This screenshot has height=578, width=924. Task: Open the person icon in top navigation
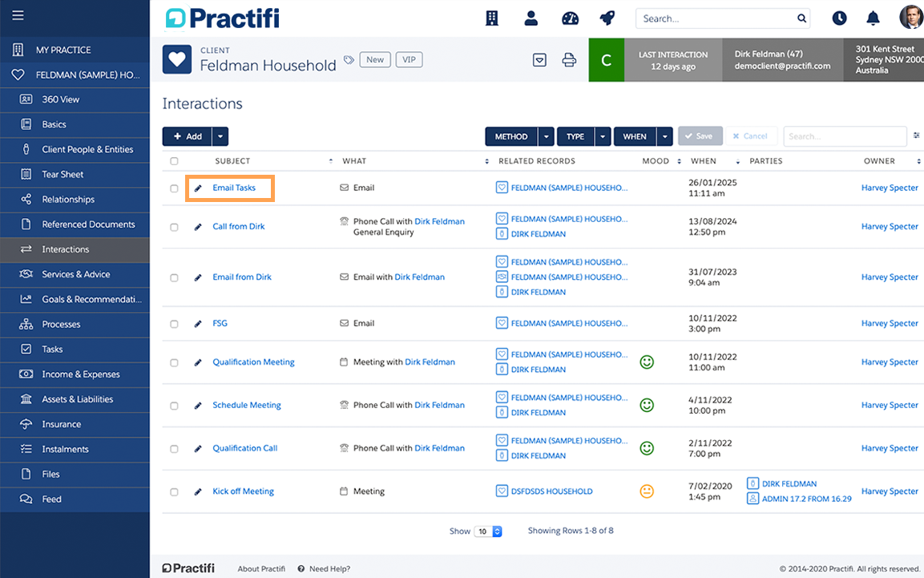[x=531, y=18]
